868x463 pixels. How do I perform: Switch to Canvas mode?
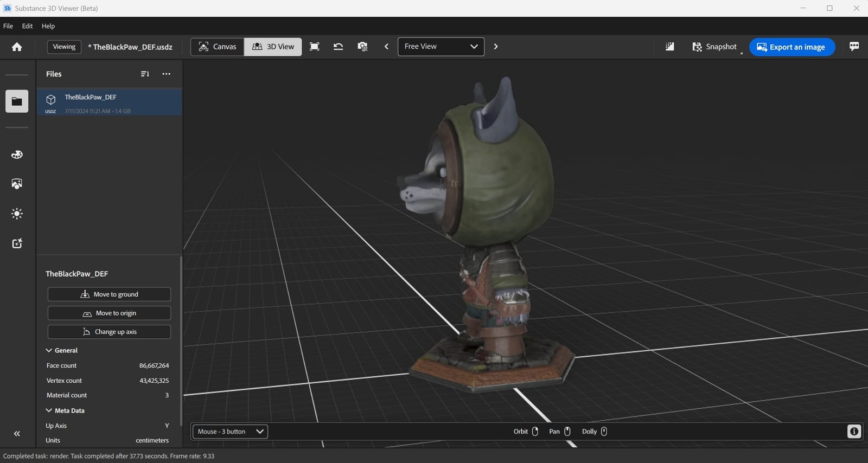[x=218, y=47]
